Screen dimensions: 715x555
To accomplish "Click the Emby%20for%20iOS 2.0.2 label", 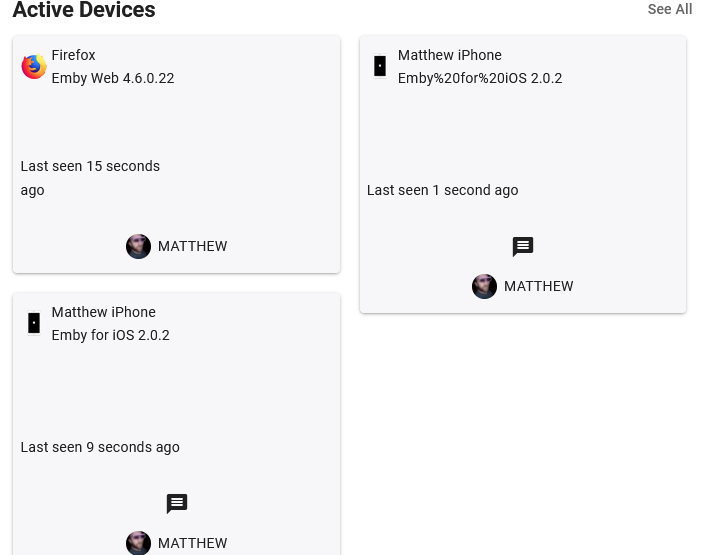I will [x=480, y=78].
